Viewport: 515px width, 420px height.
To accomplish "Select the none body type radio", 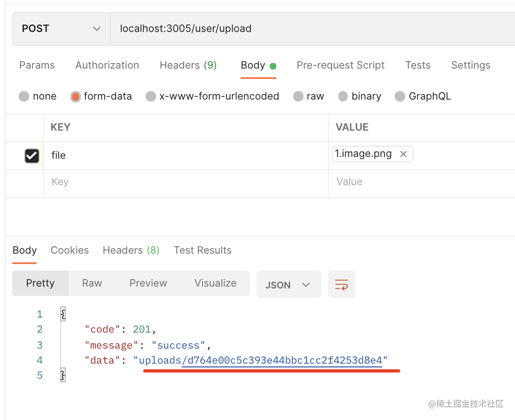I will pos(24,96).
